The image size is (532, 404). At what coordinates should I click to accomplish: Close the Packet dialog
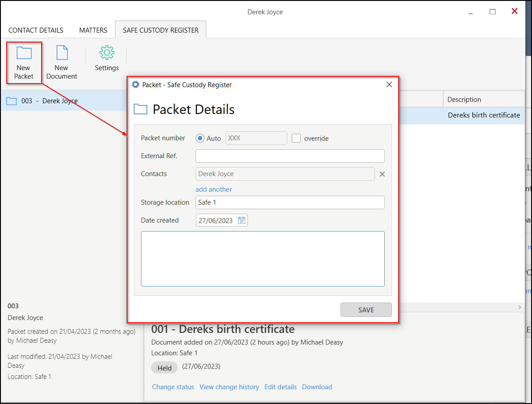pos(389,84)
